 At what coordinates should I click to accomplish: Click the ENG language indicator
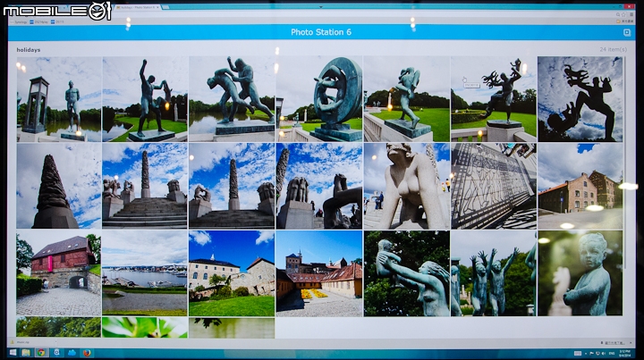tap(612, 353)
